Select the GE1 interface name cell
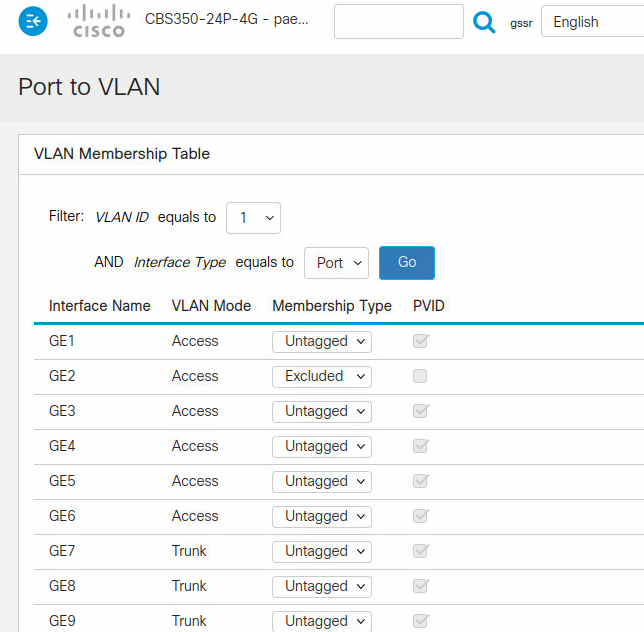 pyautogui.click(x=62, y=341)
